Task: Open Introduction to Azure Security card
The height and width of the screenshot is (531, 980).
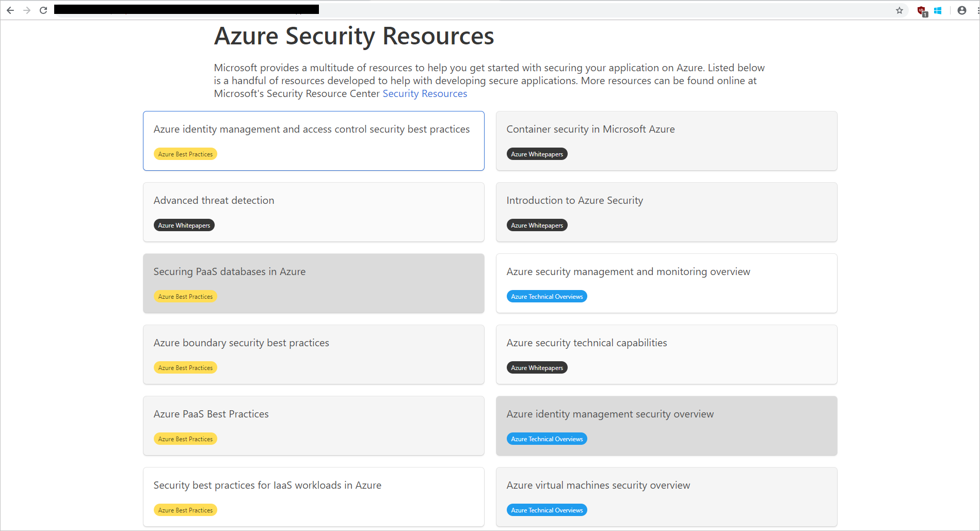Action: (667, 212)
